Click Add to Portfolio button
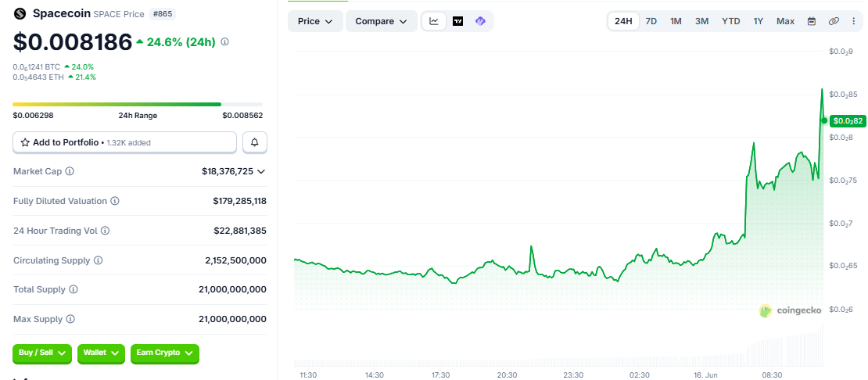 point(124,142)
